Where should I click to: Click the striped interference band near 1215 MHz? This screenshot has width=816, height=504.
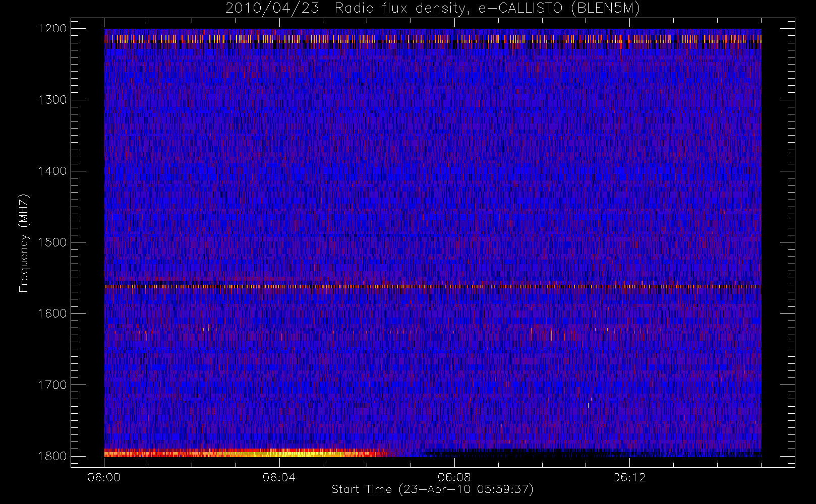[433, 39]
